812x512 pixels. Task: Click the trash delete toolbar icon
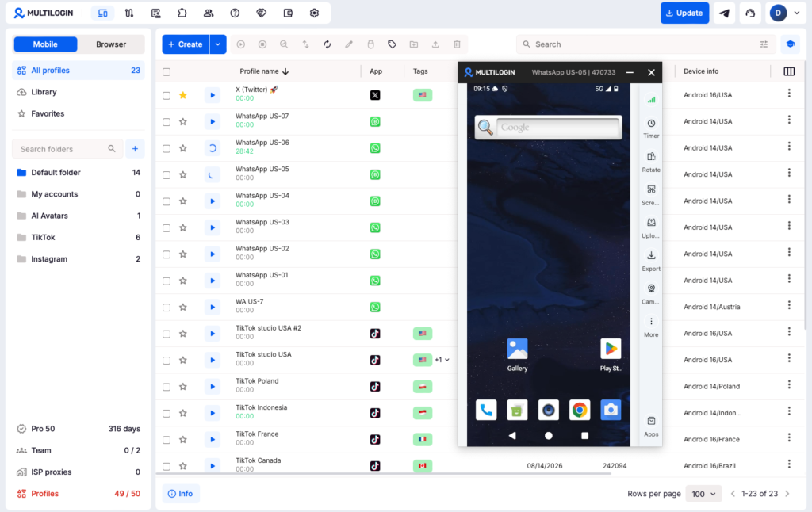pos(457,44)
